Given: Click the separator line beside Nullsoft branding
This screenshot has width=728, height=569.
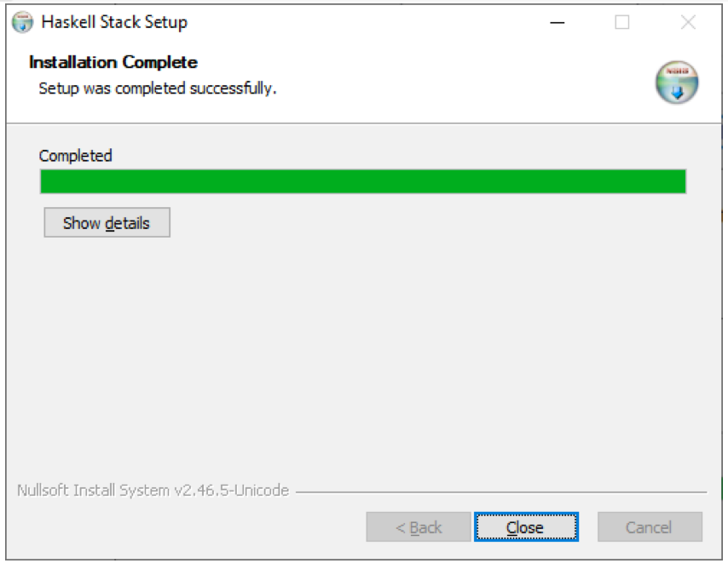Looking at the screenshot, I should [501, 491].
